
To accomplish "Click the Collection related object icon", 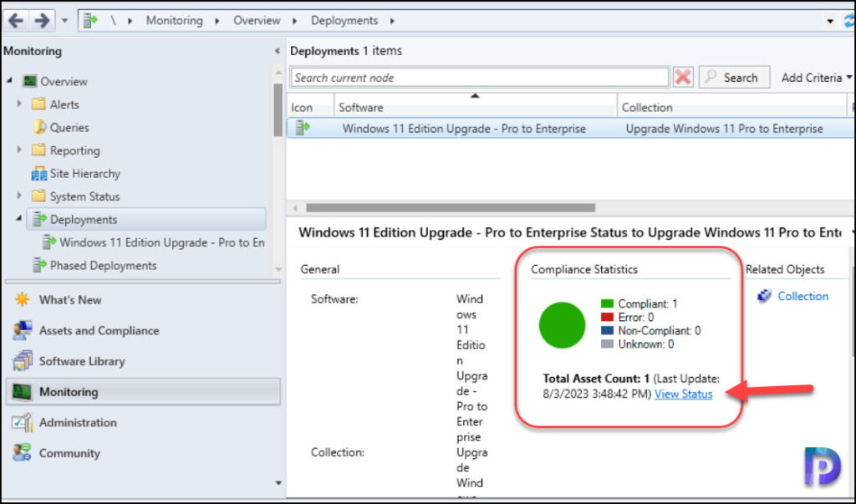I will click(764, 295).
